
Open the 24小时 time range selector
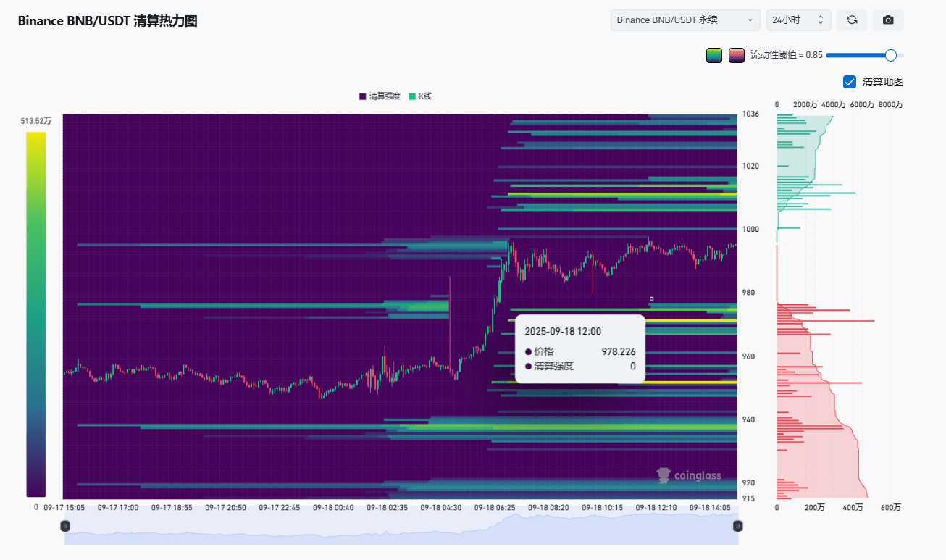coord(798,20)
